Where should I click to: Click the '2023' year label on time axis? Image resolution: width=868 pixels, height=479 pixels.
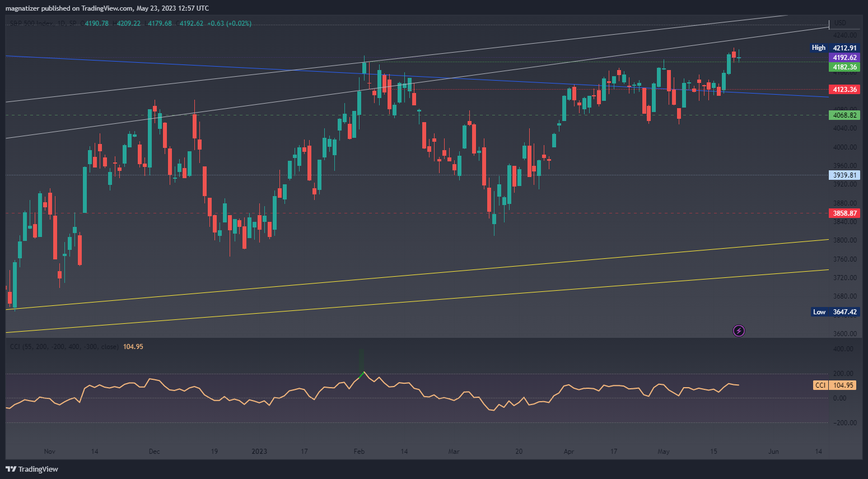pyautogui.click(x=259, y=452)
